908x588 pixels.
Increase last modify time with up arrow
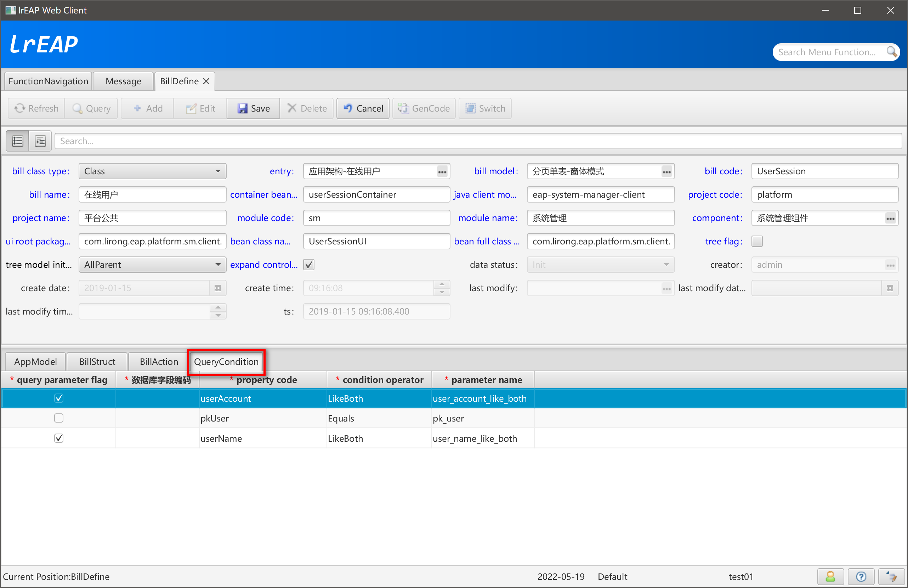[x=218, y=307]
